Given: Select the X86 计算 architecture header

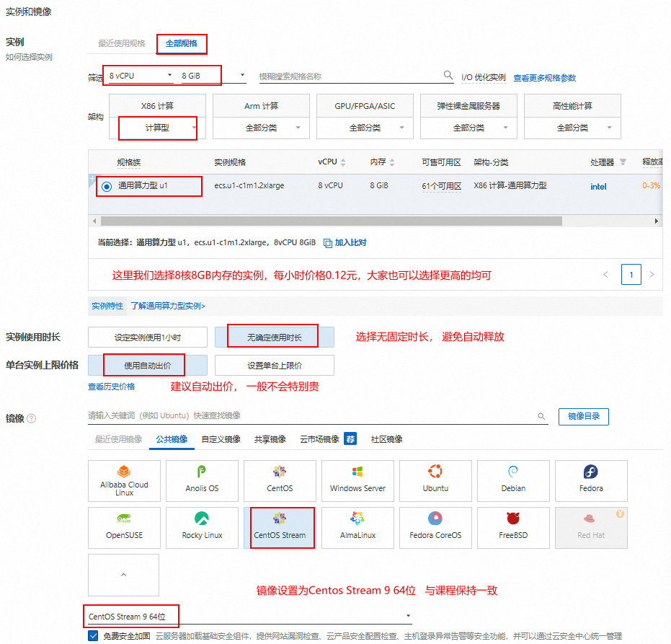Looking at the screenshot, I should tap(157, 106).
